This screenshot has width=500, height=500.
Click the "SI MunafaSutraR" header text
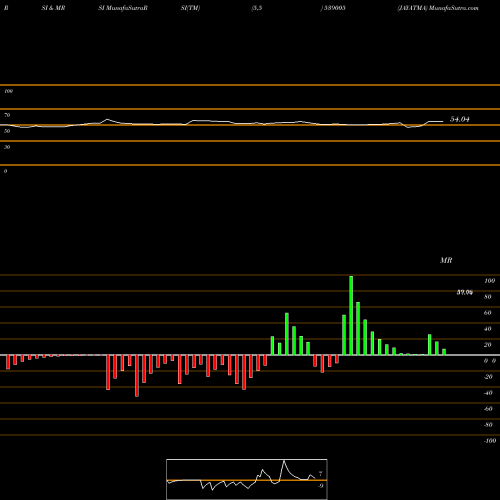(x=123, y=8)
